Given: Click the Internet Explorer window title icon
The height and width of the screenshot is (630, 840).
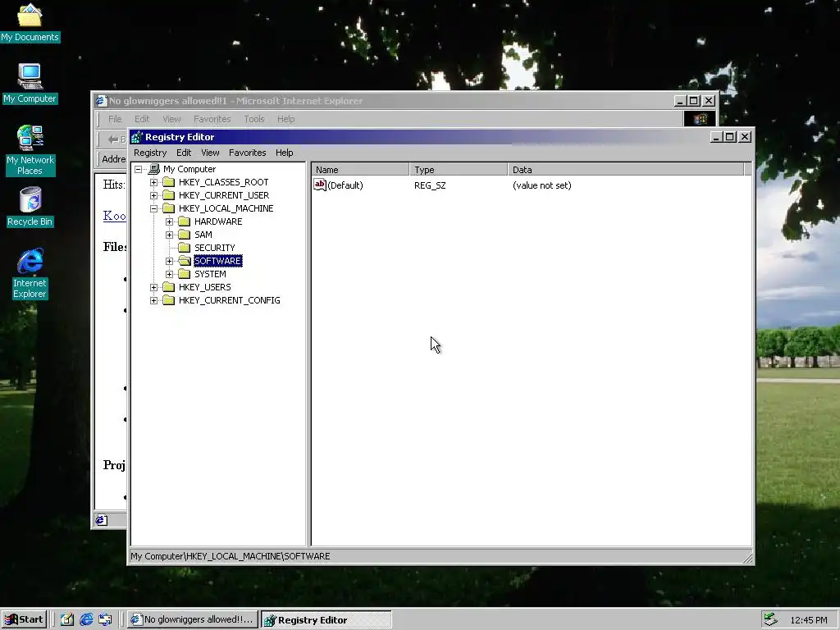Looking at the screenshot, I should 101,101.
